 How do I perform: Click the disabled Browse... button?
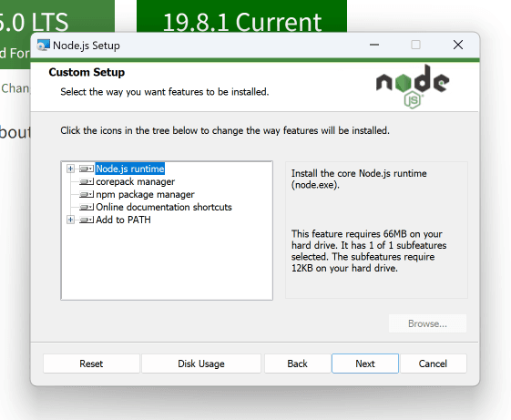(x=427, y=323)
